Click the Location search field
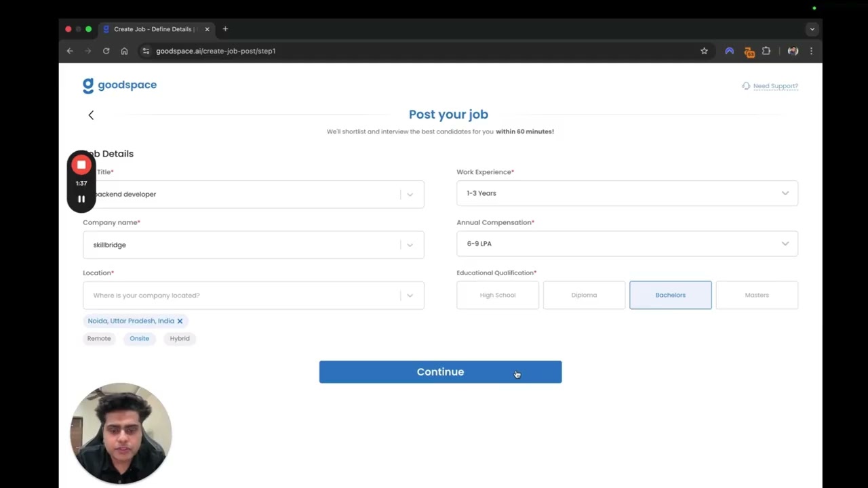This screenshot has width=868, height=488. (x=254, y=296)
